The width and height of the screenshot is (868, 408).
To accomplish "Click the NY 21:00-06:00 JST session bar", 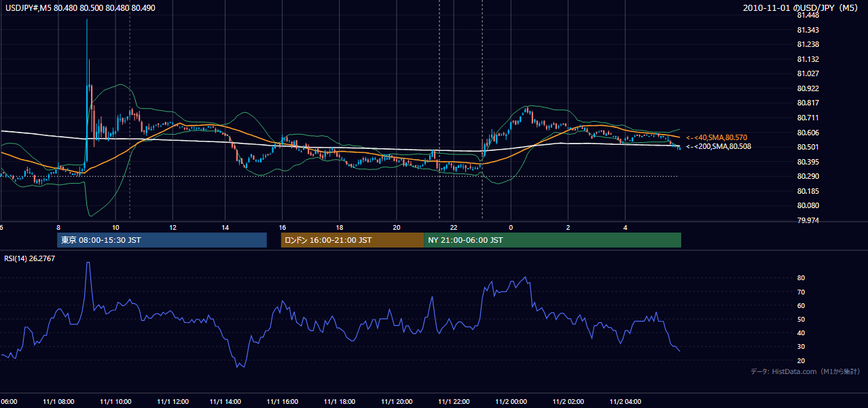I will (552, 240).
